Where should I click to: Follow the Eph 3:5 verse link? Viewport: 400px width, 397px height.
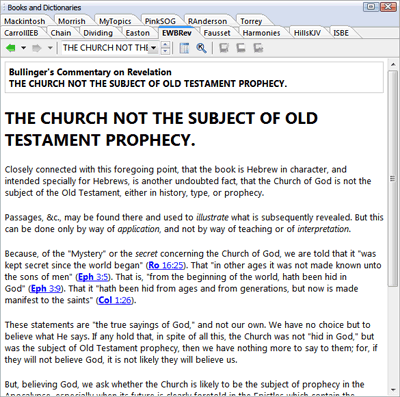click(x=93, y=277)
